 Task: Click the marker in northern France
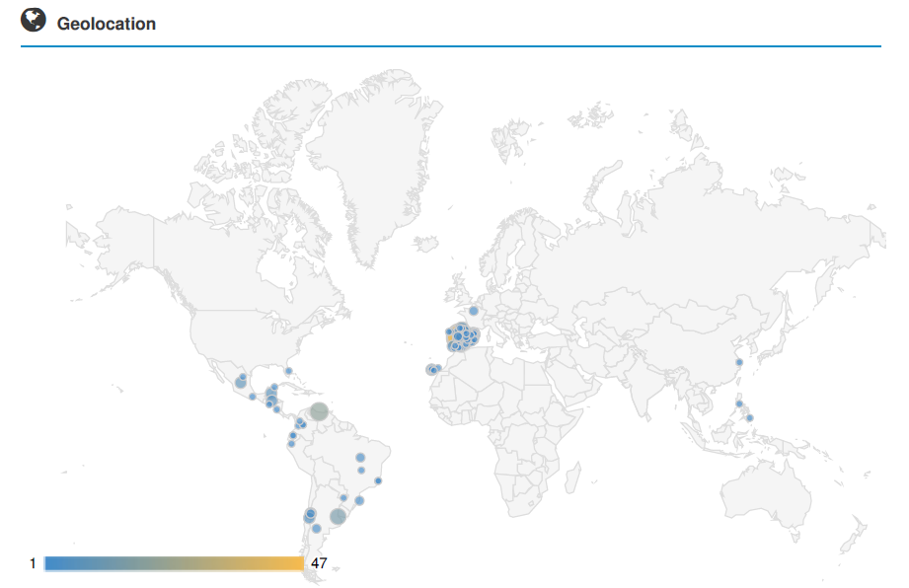tap(473, 311)
